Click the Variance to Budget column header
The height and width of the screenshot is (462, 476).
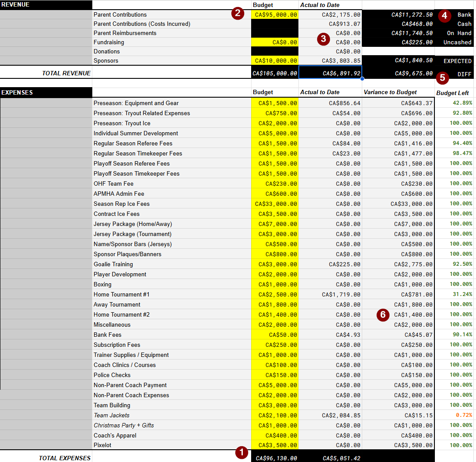[x=390, y=92]
